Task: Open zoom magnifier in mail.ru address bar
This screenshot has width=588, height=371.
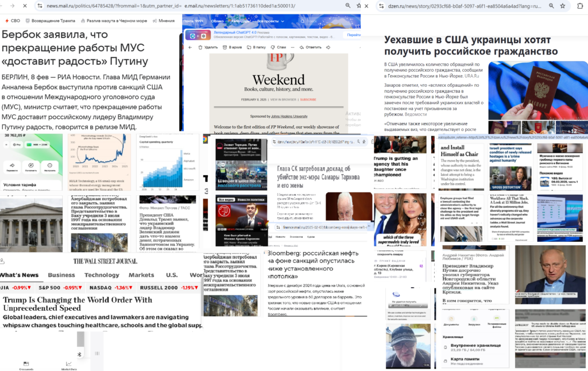Action: 348,6
